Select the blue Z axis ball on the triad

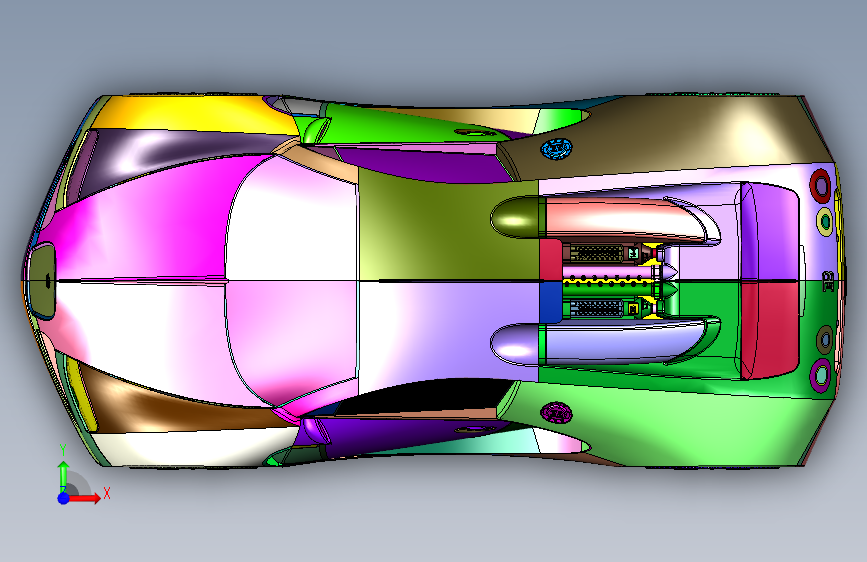(x=64, y=498)
